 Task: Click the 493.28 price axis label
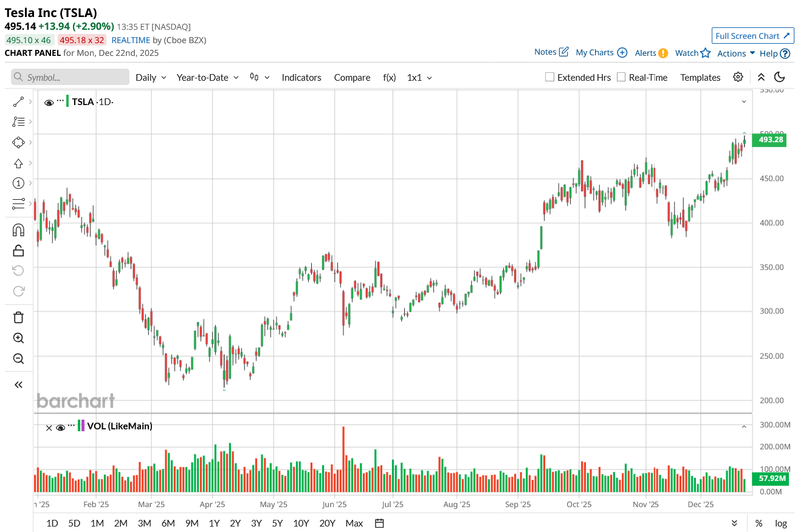point(769,140)
